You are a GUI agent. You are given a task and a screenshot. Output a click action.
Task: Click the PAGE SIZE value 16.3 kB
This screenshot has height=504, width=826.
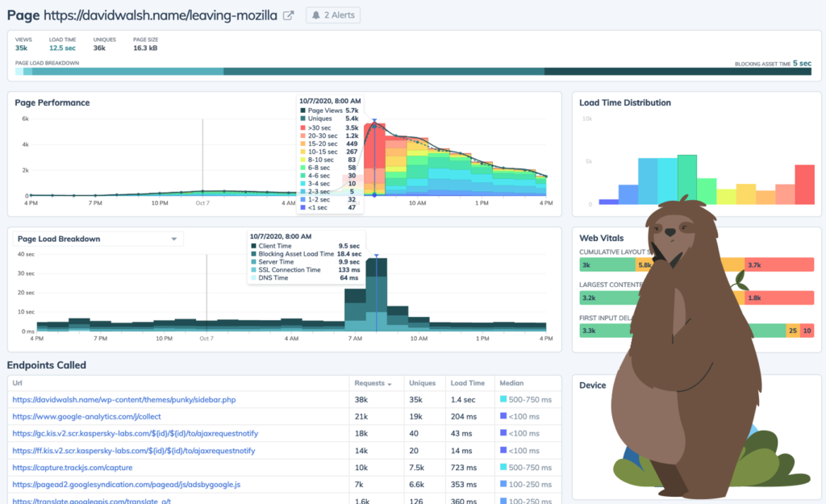145,48
